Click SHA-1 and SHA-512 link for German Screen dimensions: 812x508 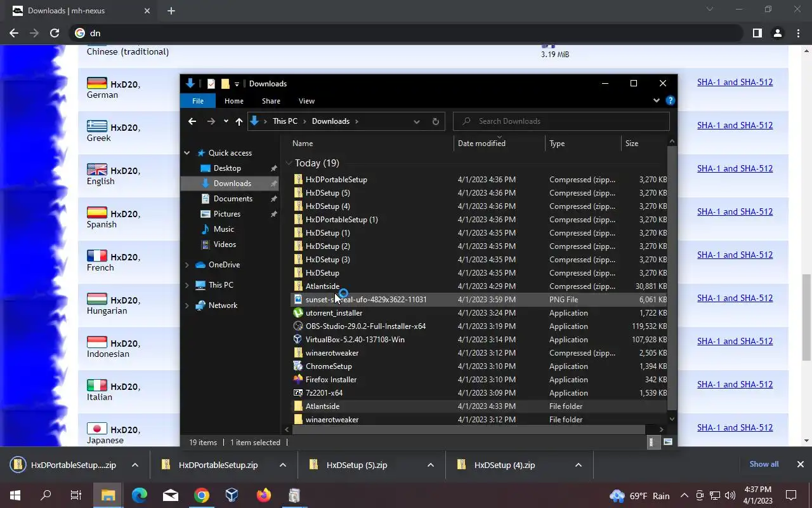(x=735, y=82)
